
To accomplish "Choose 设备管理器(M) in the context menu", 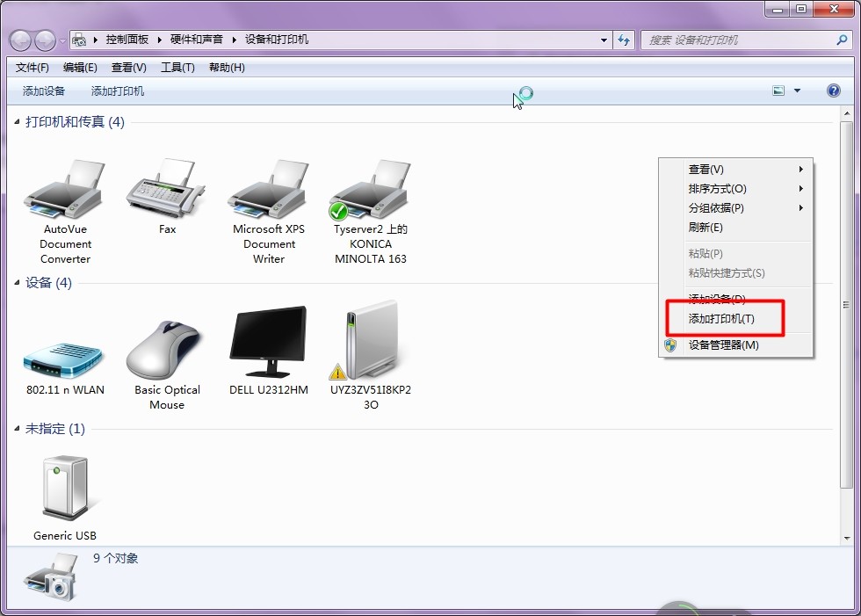I will tap(736, 344).
